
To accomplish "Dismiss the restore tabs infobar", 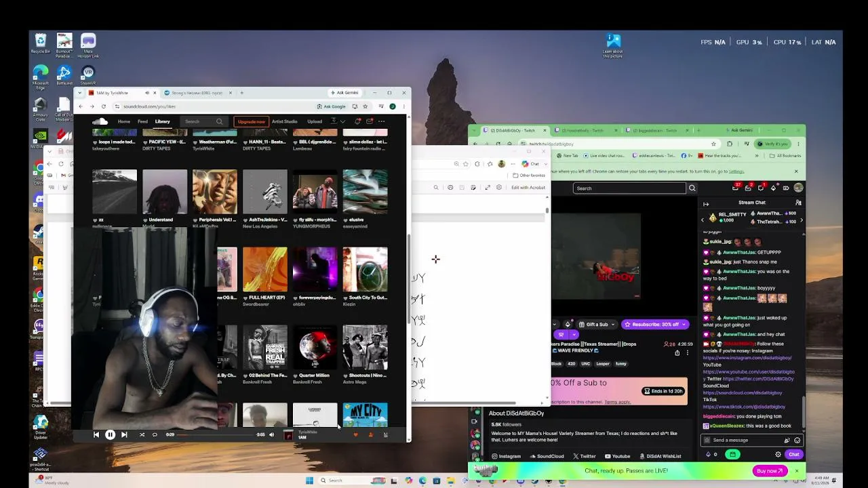I will click(x=796, y=171).
